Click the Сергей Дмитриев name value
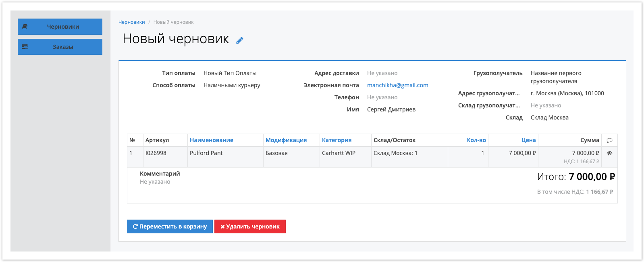 tap(391, 109)
